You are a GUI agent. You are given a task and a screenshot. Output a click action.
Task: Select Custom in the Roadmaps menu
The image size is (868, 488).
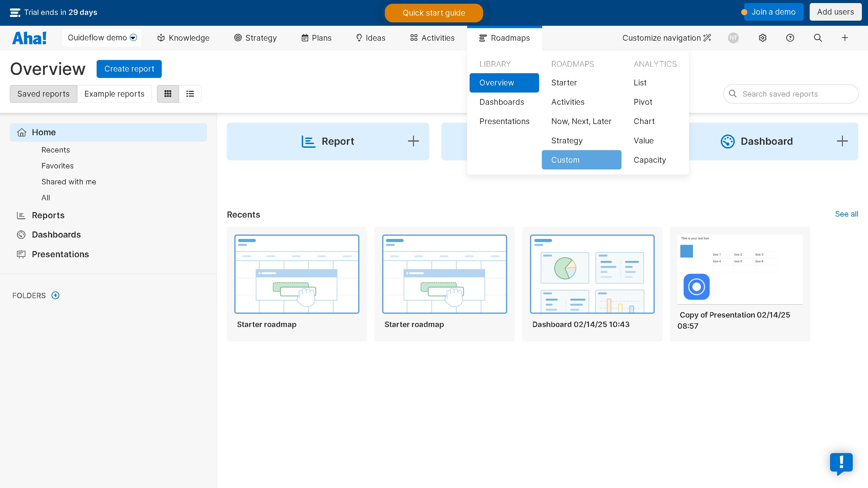pos(581,160)
